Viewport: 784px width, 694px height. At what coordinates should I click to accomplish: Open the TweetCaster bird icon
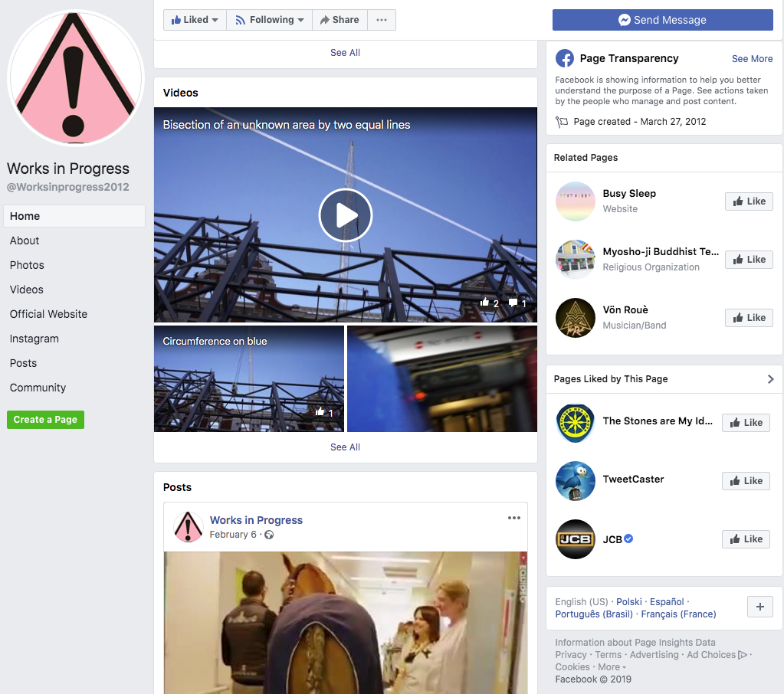coord(575,481)
